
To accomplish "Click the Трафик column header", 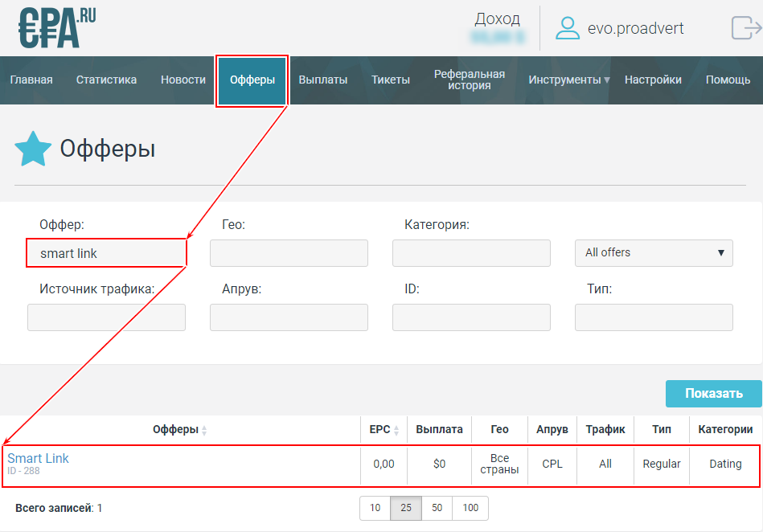I will click(x=605, y=429).
